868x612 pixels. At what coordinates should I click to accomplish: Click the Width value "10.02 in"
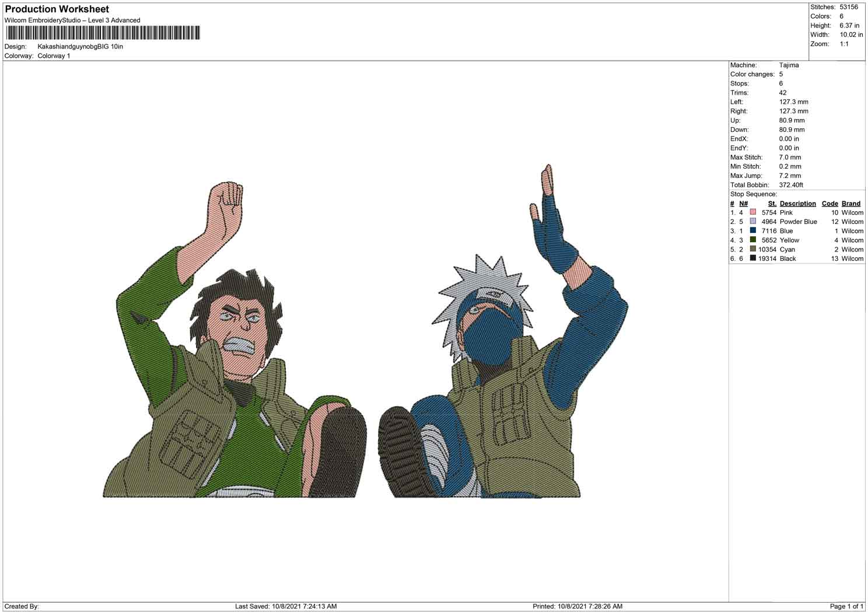(x=851, y=35)
